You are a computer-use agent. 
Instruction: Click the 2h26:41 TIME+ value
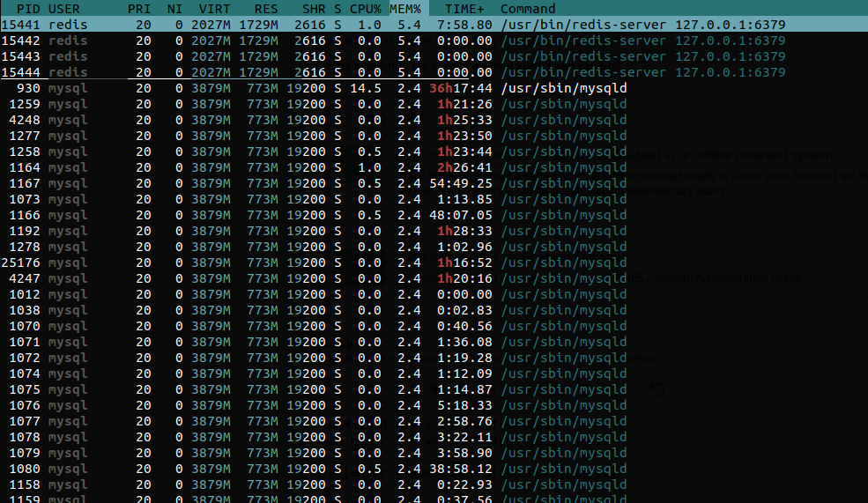click(x=464, y=167)
